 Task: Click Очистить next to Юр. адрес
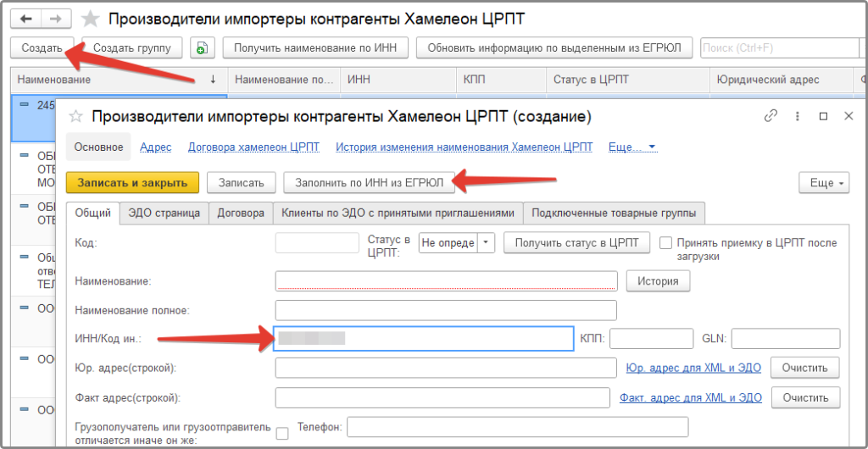point(805,368)
